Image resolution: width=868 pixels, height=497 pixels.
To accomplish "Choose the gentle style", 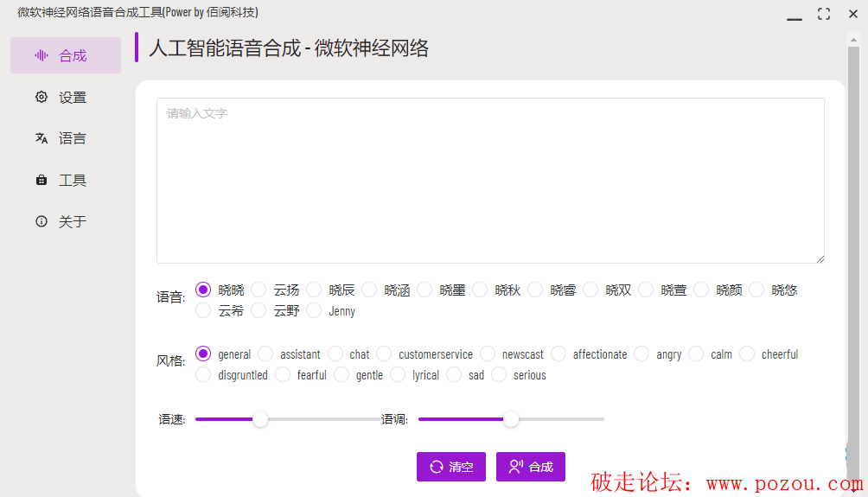I will click(341, 374).
